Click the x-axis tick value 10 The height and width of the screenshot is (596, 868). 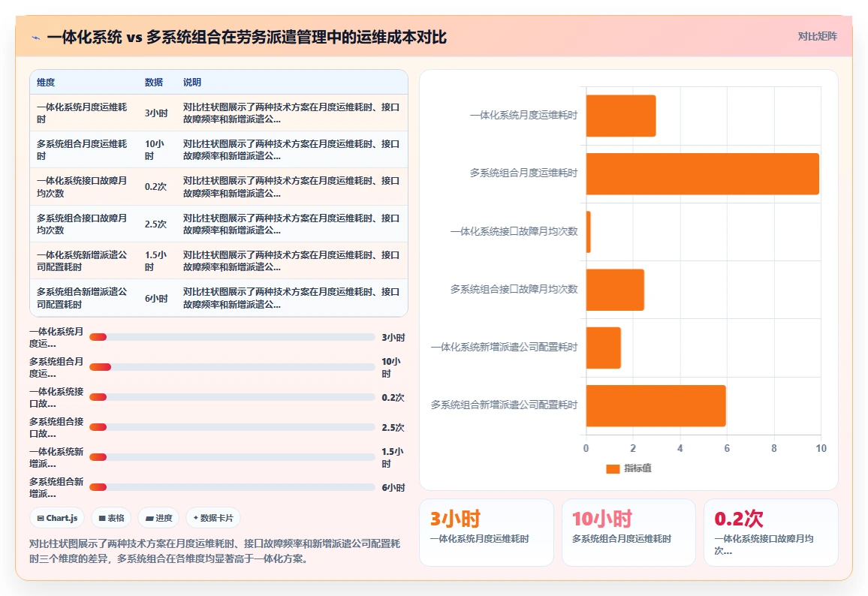tap(821, 448)
